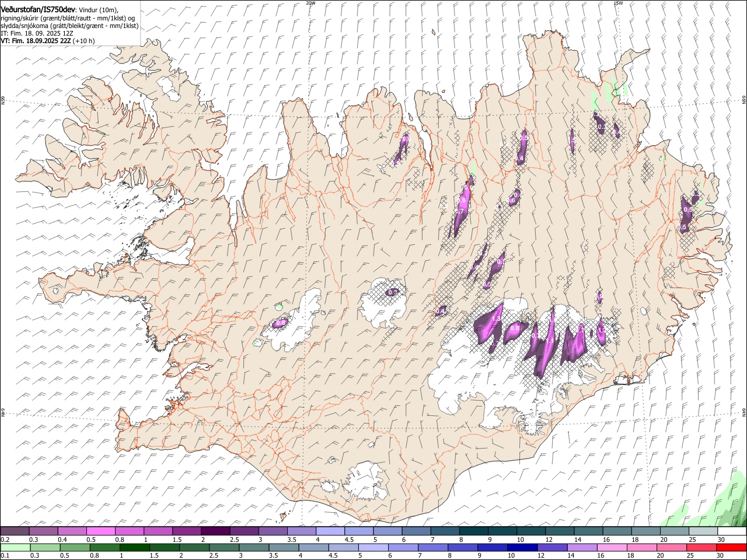Pick the mauve swatch beginning at 0.3 in purple scale
The height and width of the screenshot is (560, 747).
point(43,531)
